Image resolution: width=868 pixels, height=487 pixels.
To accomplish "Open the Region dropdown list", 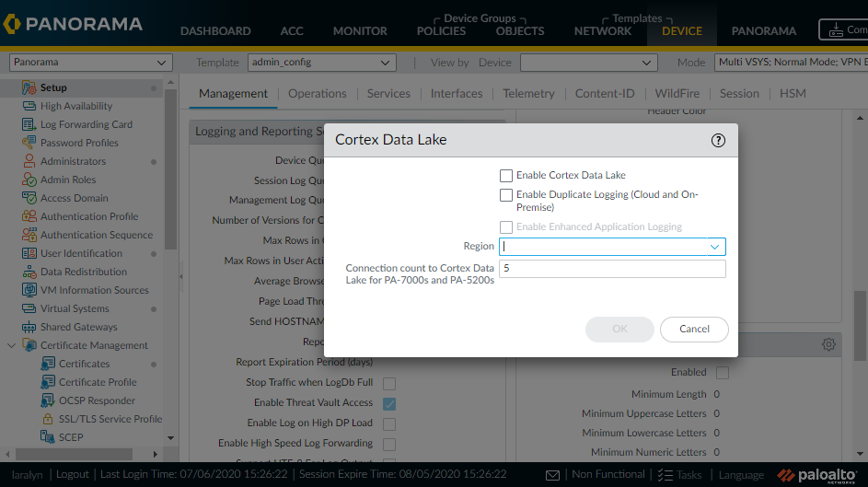I will [x=714, y=247].
